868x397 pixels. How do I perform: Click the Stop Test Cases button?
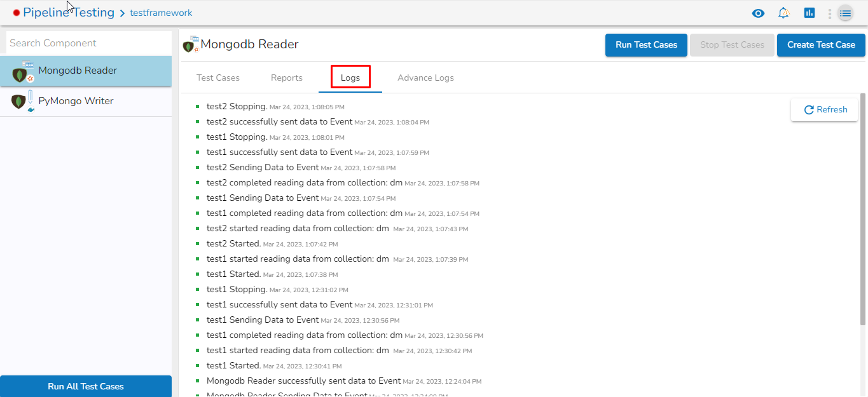(732, 45)
